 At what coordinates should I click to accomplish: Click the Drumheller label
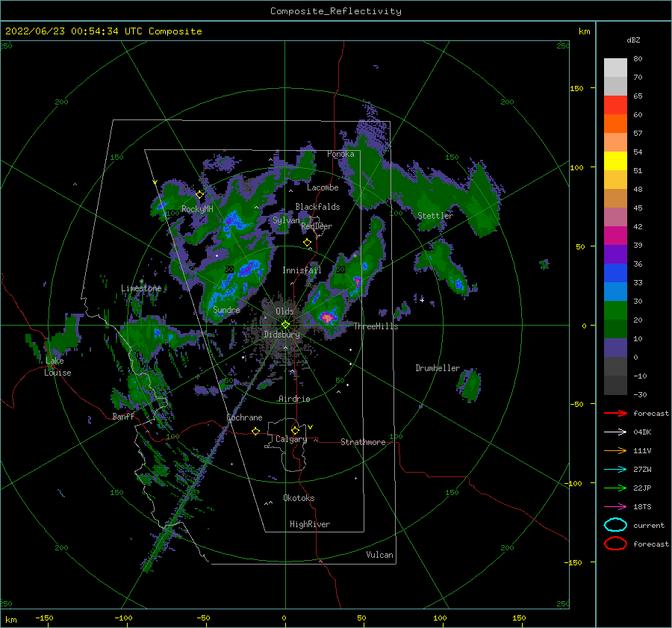(x=438, y=368)
